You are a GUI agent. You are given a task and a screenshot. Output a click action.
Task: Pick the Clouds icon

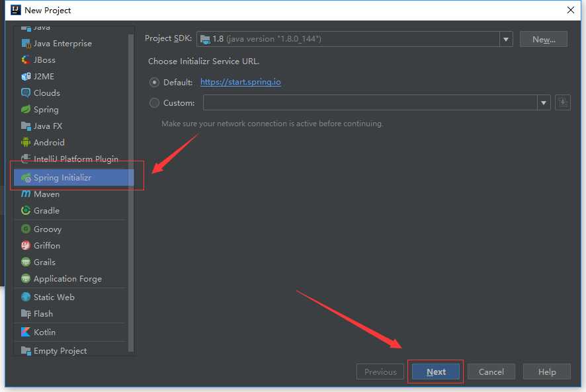pyautogui.click(x=26, y=93)
